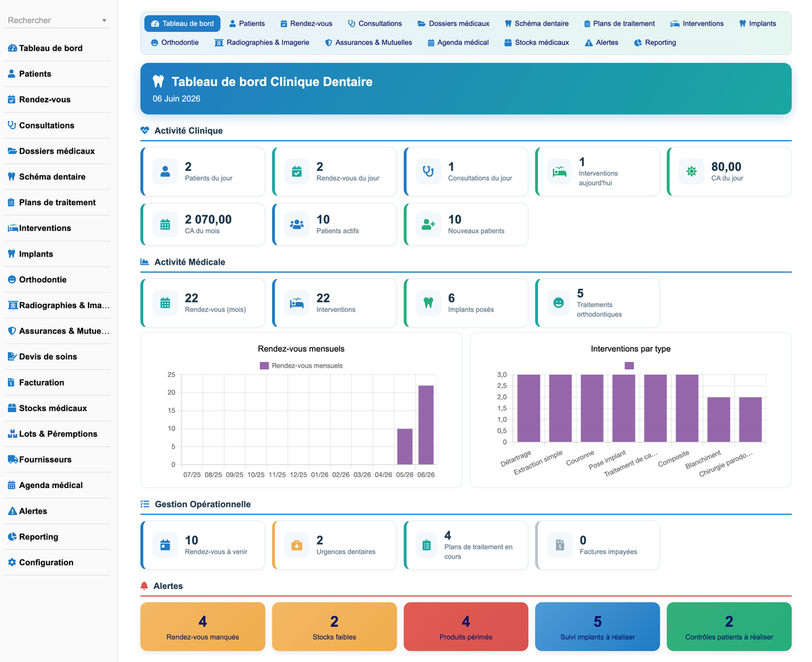Click the clipboard icon beside sidebar Plans de traitement
This screenshot has height=662, width=812.
[12, 202]
